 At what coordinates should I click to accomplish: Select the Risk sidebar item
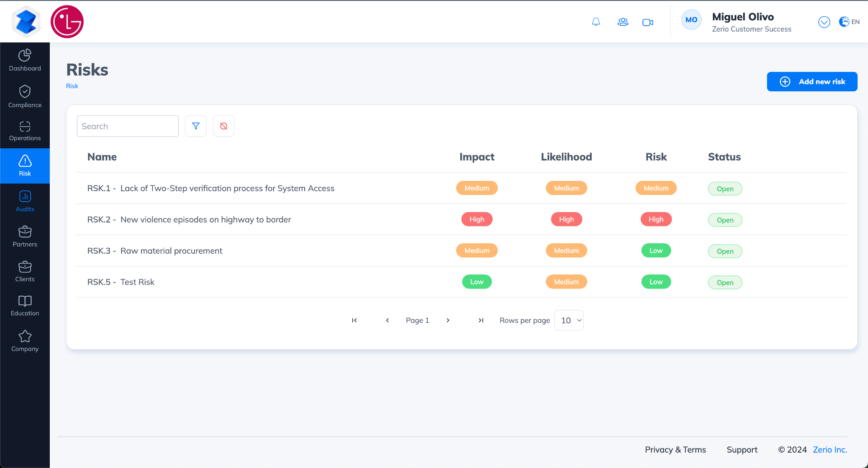click(25, 166)
